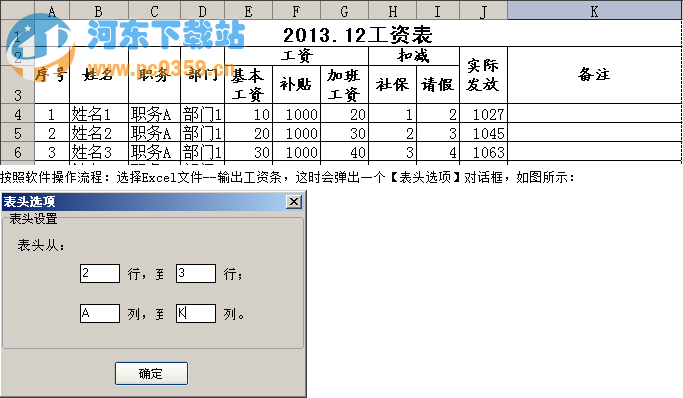Screen dimensions: 683x398
Task: Click the 补贴 header cell
Action: pyautogui.click(x=296, y=84)
